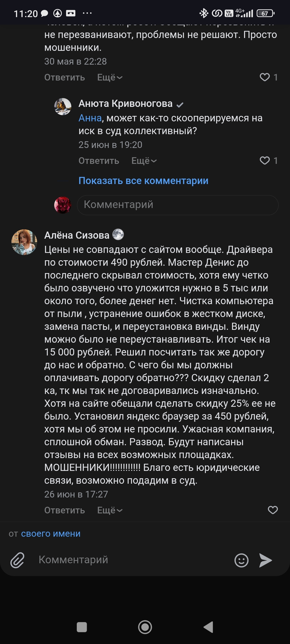Expand Ещё menu under Анюта's reply
This screenshot has height=644, width=290.
pyautogui.click(x=144, y=161)
